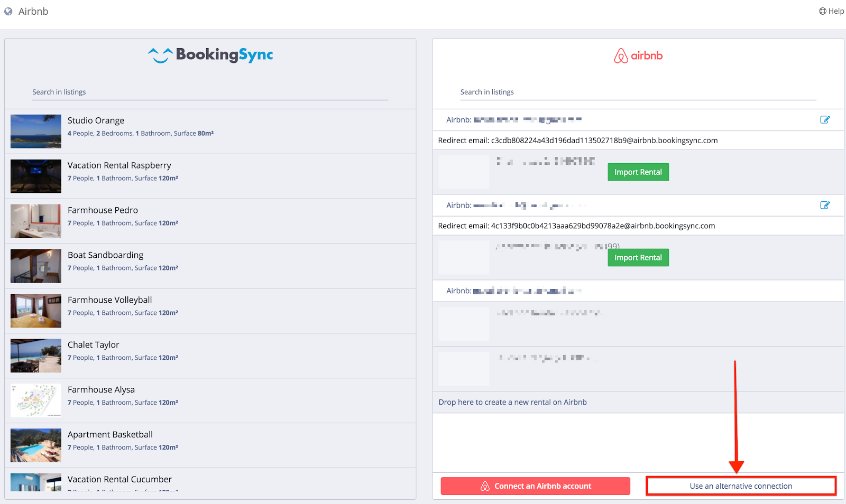Click the globe icon beside Airbnb title
This screenshot has height=504, width=846.
click(8, 11)
